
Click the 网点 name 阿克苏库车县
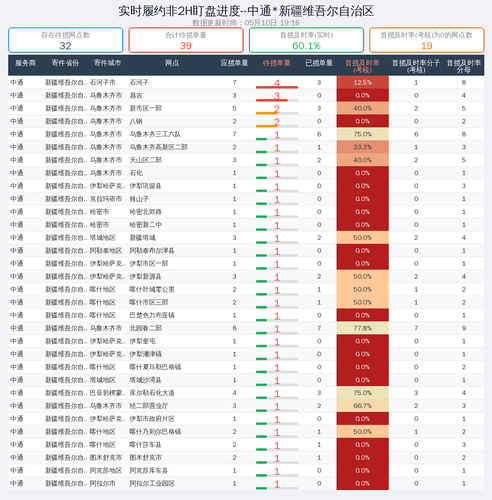[149, 470]
